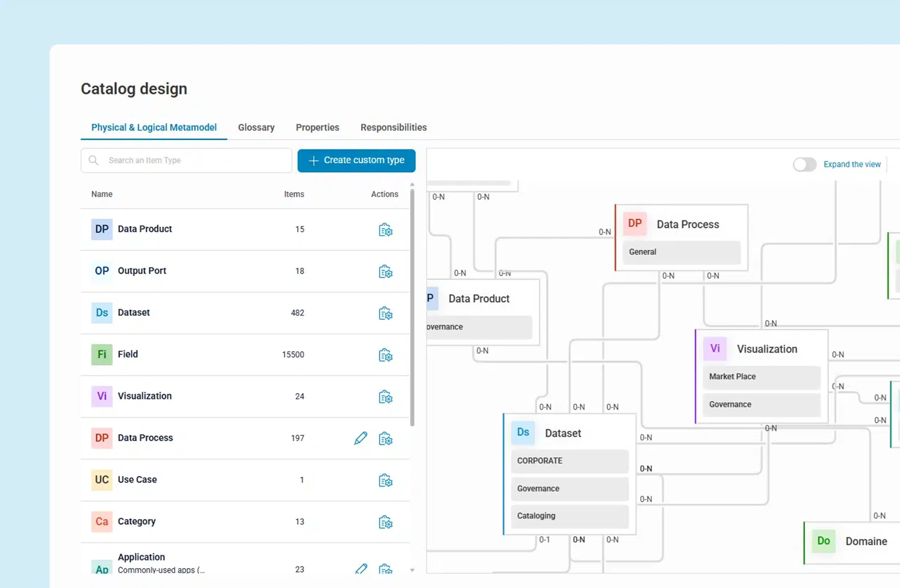Open the Properties tab
900x588 pixels.
pyautogui.click(x=317, y=128)
